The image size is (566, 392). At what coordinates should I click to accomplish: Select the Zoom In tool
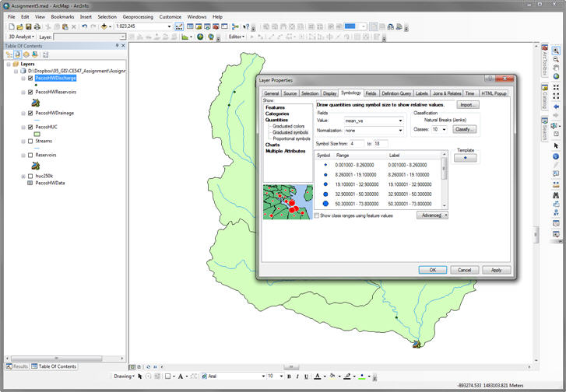pyautogui.click(x=556, y=51)
